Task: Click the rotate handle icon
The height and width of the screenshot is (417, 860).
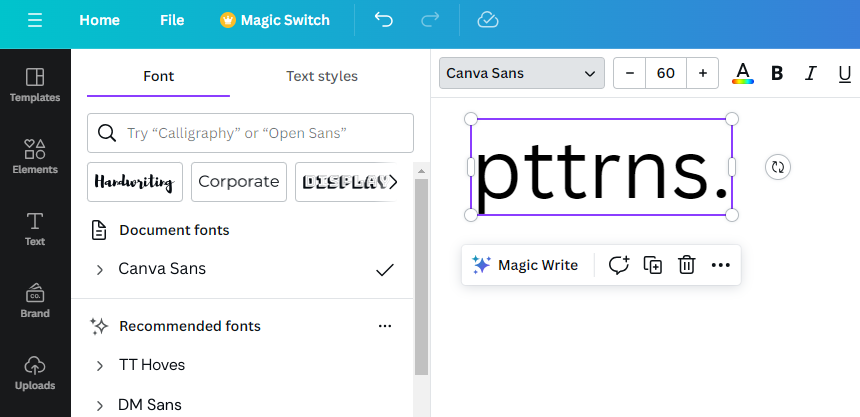Action: (778, 167)
